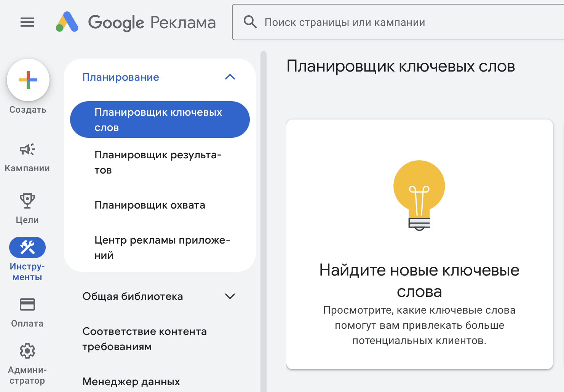Viewport: 564px width, 392px height.
Task: Click the multicolor plus Create button
Action: pyautogui.click(x=28, y=80)
